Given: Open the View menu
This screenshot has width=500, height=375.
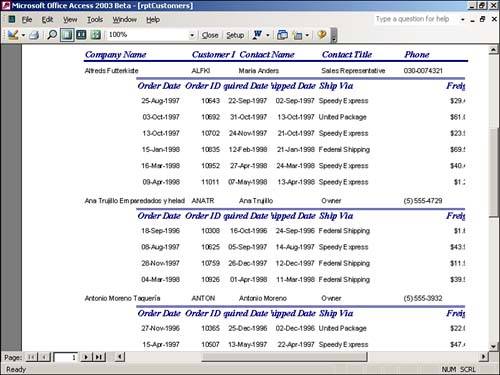Looking at the screenshot, I should coord(70,20).
